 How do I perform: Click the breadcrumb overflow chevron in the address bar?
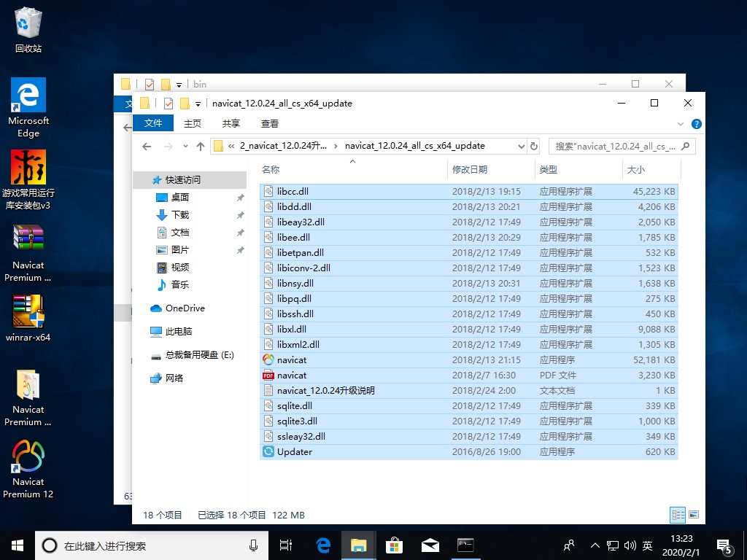[x=231, y=146]
